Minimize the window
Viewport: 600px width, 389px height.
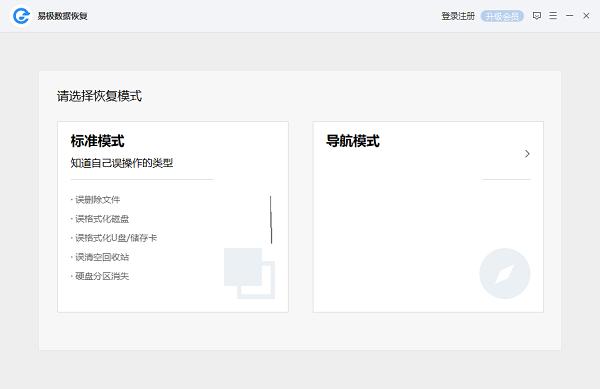(x=569, y=16)
